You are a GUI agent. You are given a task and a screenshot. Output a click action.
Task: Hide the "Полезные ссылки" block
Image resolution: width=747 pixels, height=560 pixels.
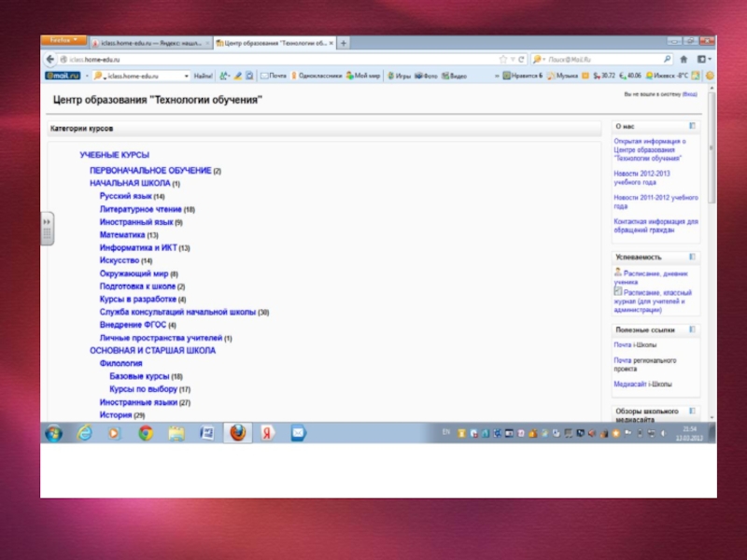(x=692, y=329)
